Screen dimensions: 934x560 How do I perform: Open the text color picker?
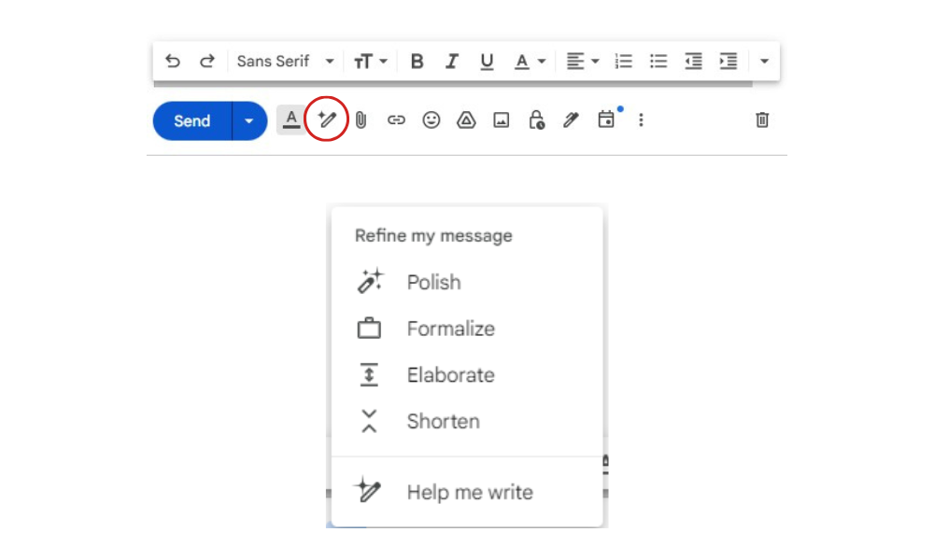pos(530,61)
